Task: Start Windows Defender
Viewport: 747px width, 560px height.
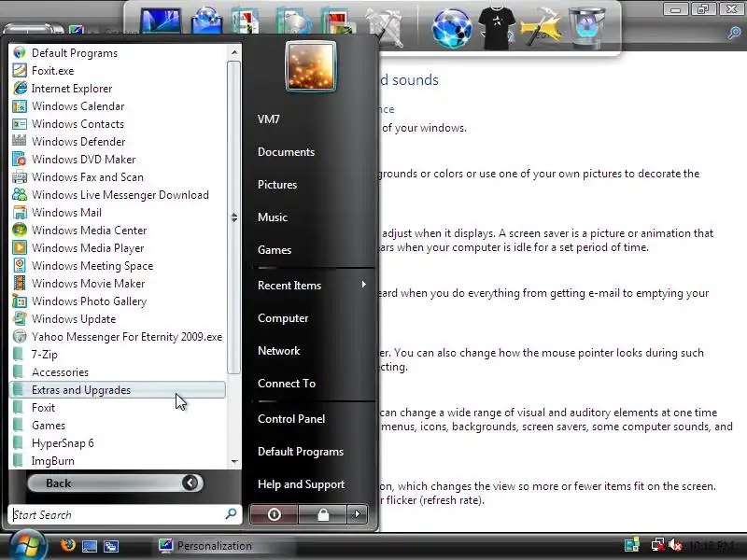Action: pyautogui.click(x=118, y=142)
